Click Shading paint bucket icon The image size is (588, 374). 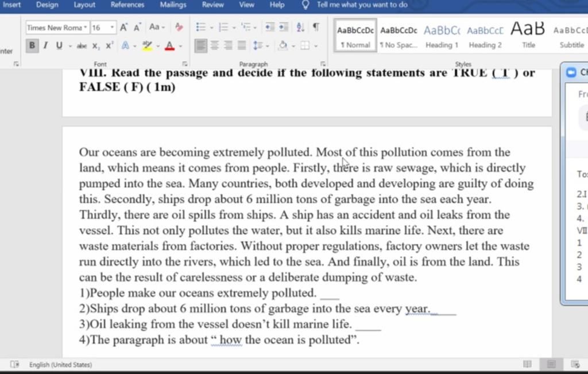click(x=283, y=46)
